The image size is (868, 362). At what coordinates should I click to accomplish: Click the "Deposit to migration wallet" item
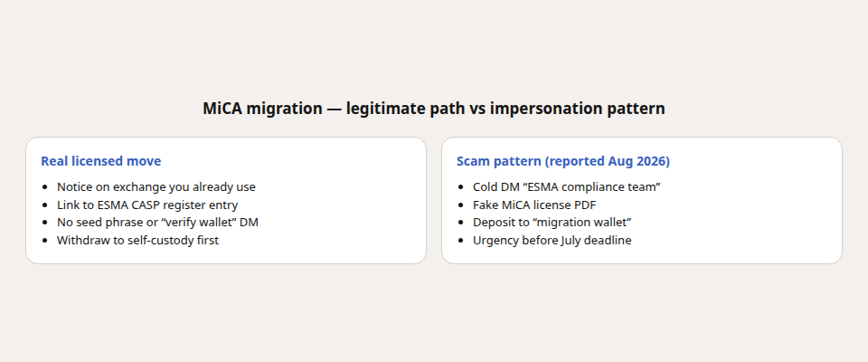(x=552, y=223)
